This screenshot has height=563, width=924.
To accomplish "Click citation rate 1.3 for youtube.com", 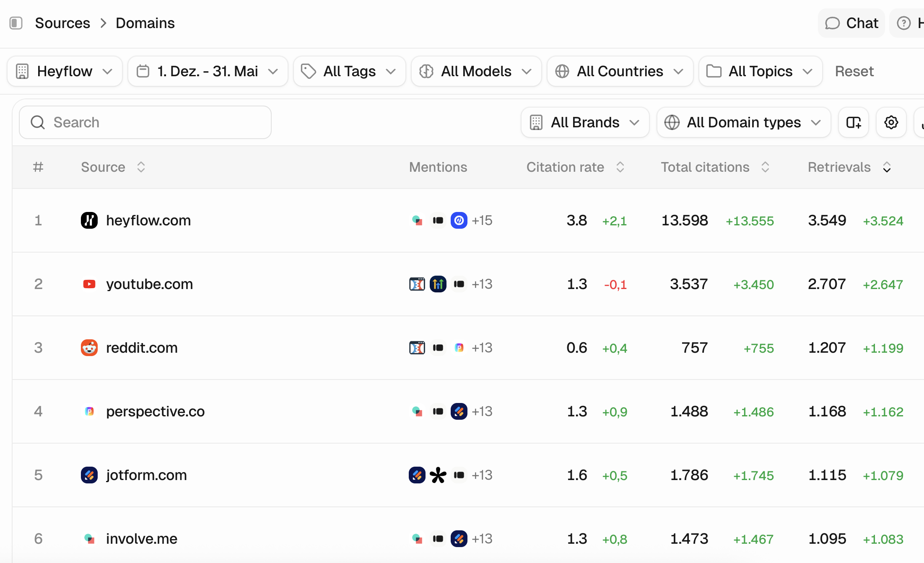I will (577, 284).
